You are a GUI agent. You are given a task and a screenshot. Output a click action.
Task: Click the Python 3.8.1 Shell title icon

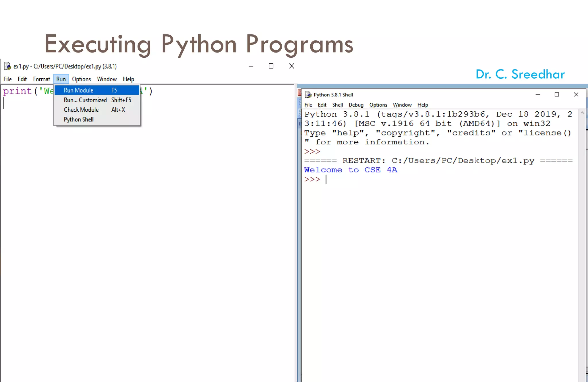click(x=308, y=95)
